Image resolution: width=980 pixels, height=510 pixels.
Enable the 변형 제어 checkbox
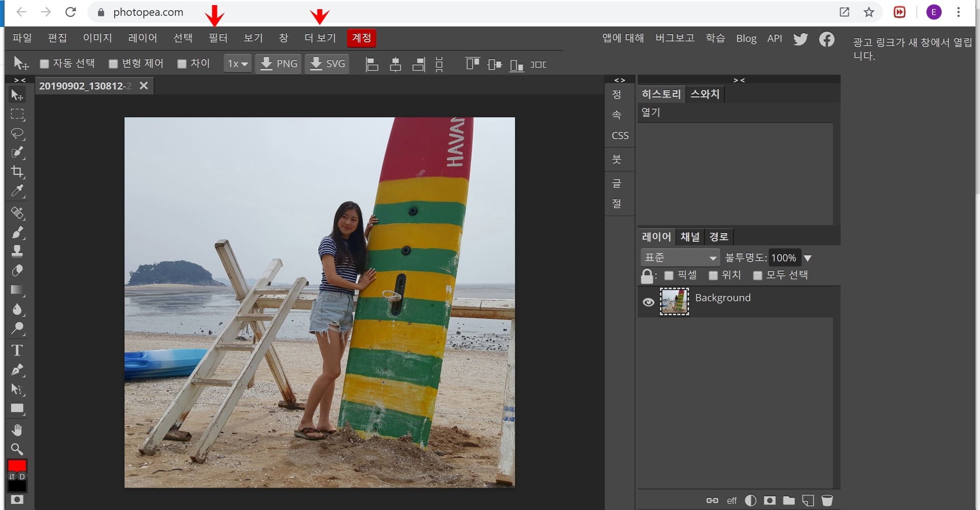click(113, 64)
